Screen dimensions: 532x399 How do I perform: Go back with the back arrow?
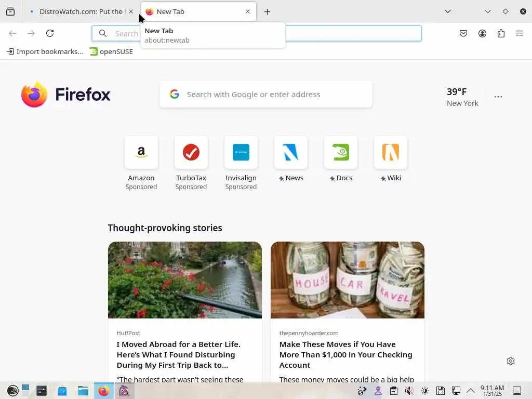tap(12, 33)
